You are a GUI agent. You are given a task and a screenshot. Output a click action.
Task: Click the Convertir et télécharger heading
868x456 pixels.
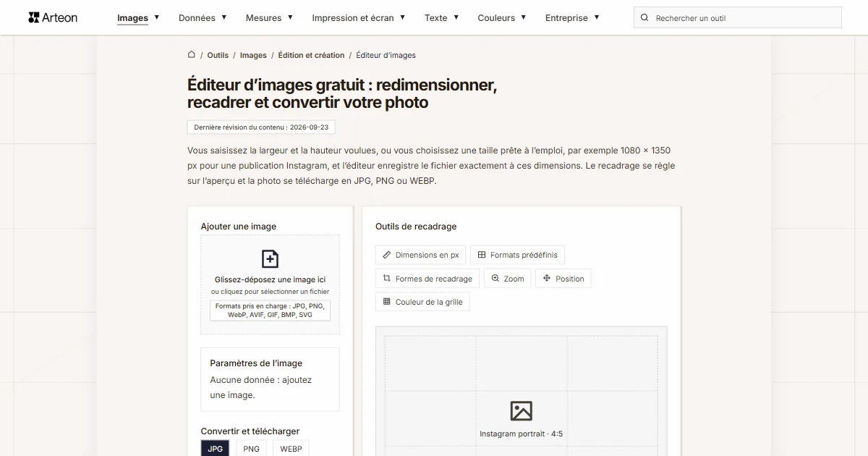(250, 431)
